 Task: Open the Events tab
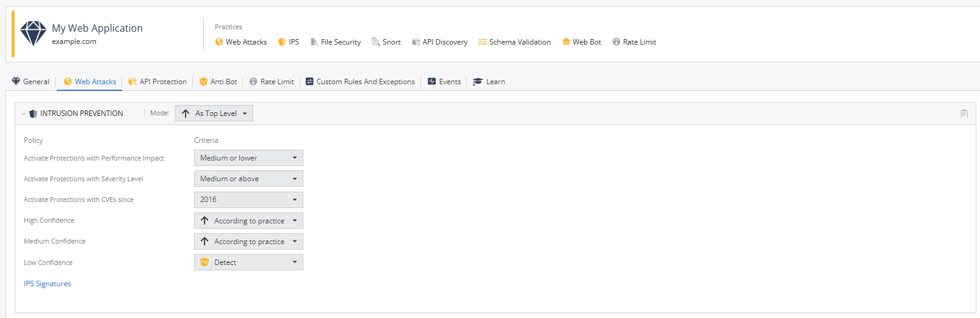(444, 82)
